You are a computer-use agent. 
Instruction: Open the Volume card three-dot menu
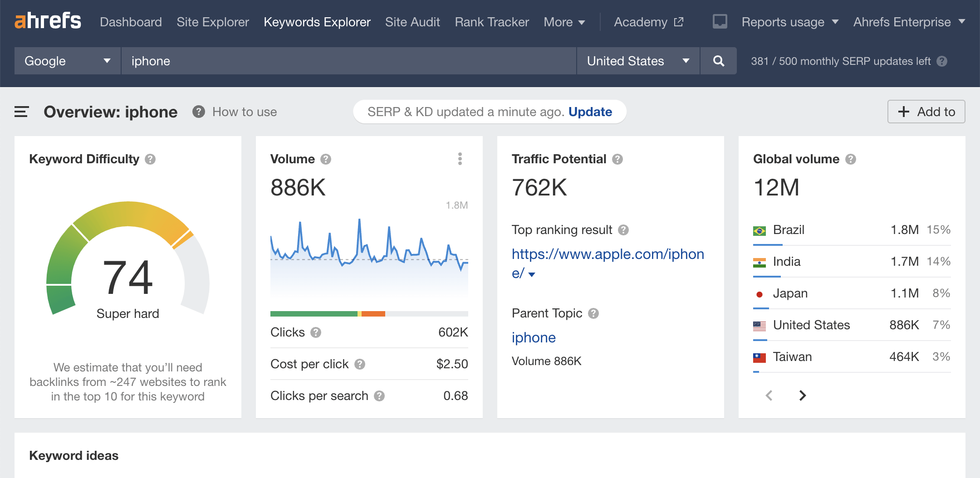(x=460, y=159)
